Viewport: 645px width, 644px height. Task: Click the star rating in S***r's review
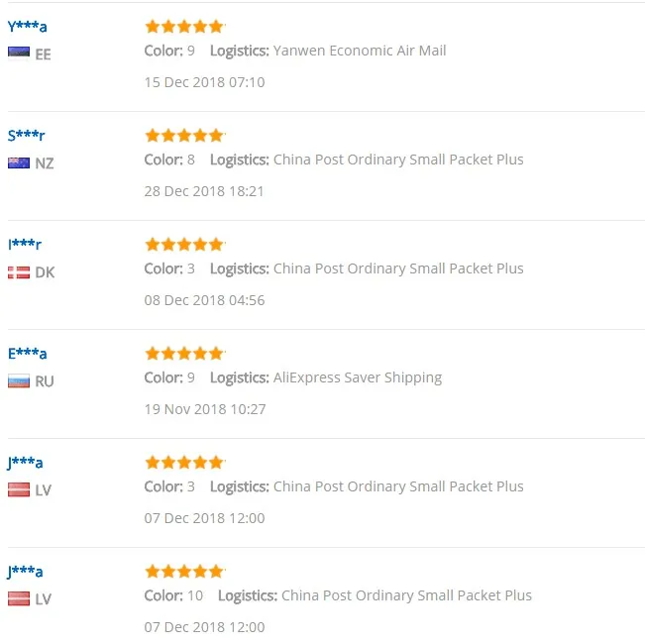pos(184,136)
